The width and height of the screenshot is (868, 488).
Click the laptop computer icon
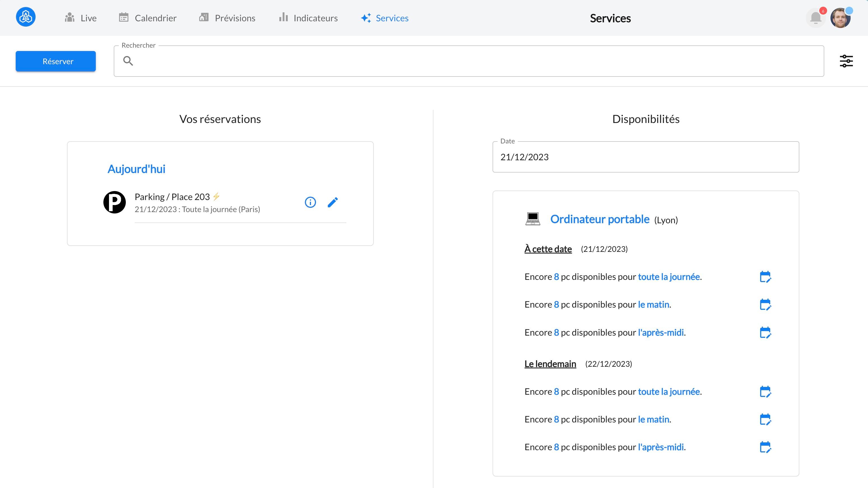(x=533, y=219)
